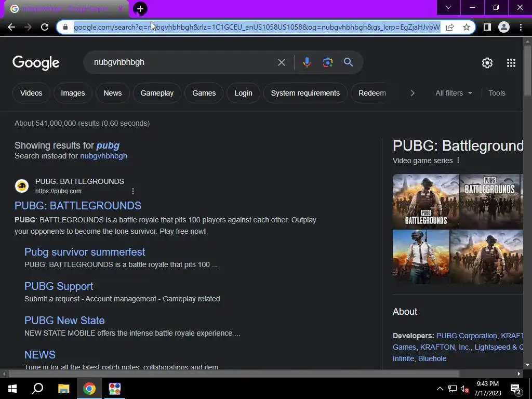This screenshot has height=399, width=532.
Task: Open top-left PUBG Battlegrounds image
Action: click(x=426, y=201)
